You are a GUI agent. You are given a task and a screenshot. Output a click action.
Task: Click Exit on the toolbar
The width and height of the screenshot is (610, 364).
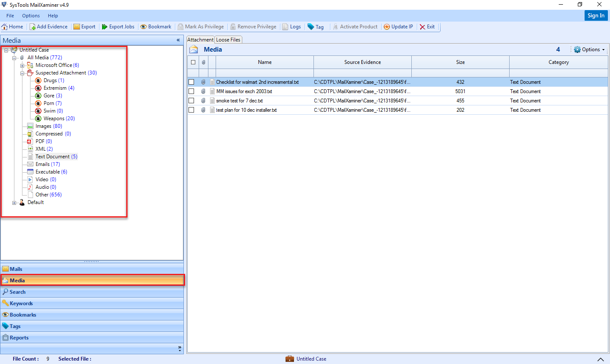[x=427, y=26]
